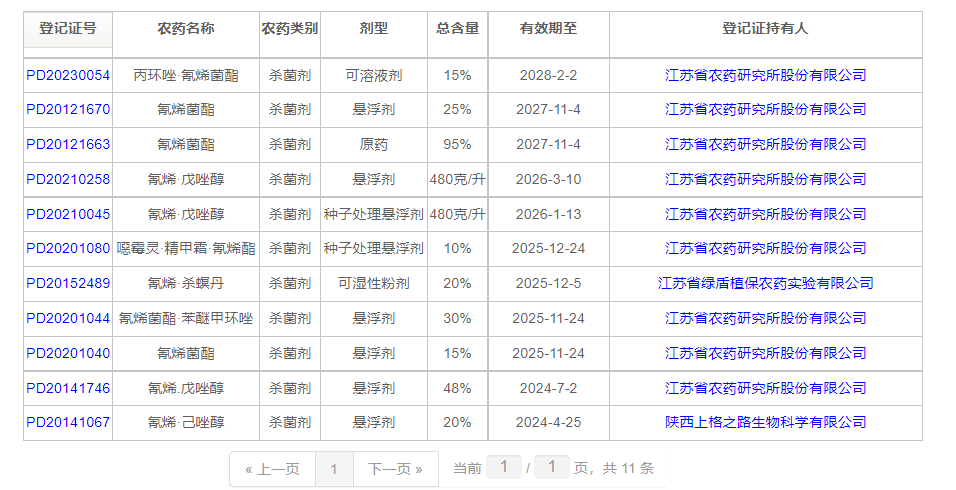The height and width of the screenshot is (490, 956).
Task: Open registration PD20230054 link
Action: 68,76
